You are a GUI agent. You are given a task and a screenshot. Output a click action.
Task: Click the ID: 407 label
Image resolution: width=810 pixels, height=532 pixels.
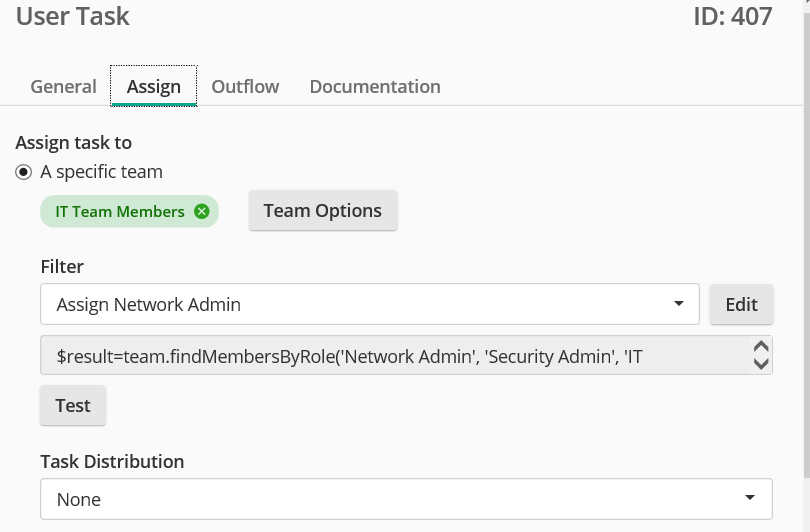tap(732, 17)
